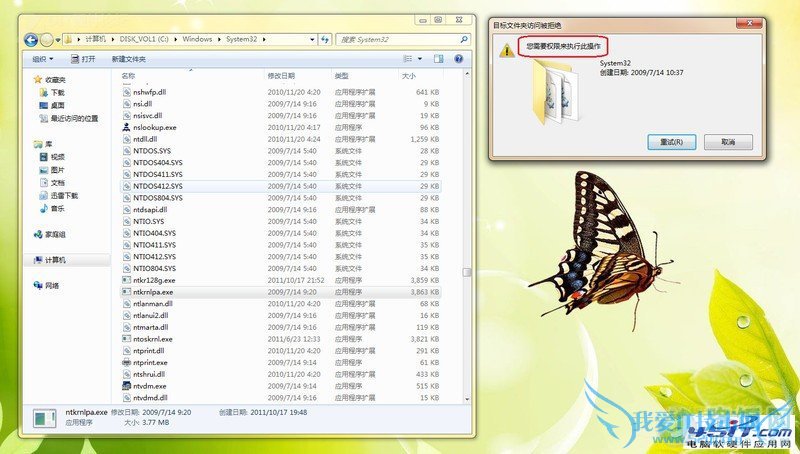800x454 pixels.
Task: Open 最近访问的位置 in the sidebar
Action: click(69, 118)
